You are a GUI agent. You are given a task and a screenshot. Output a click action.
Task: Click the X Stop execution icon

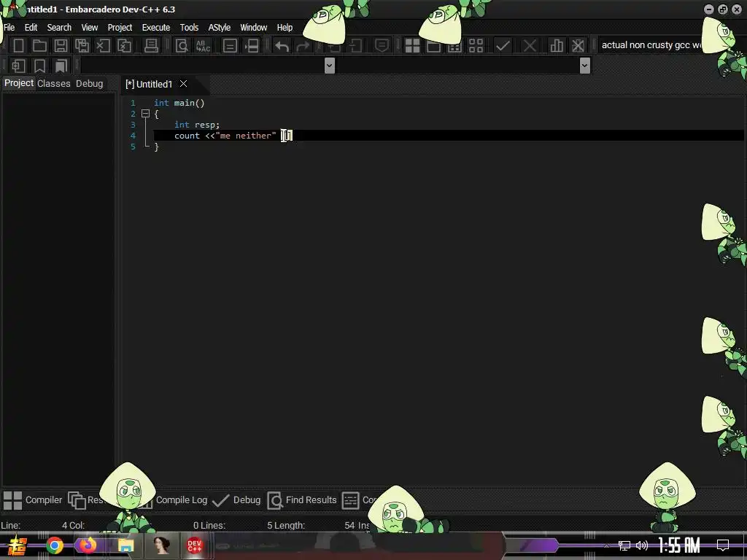point(530,46)
